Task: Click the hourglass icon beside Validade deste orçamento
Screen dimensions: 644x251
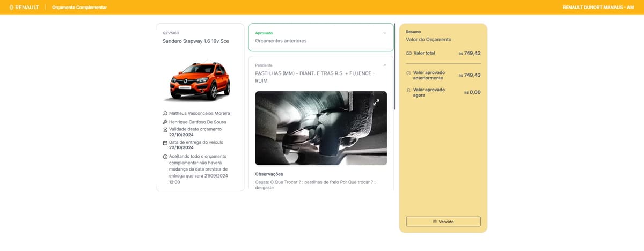Action: coord(165,130)
